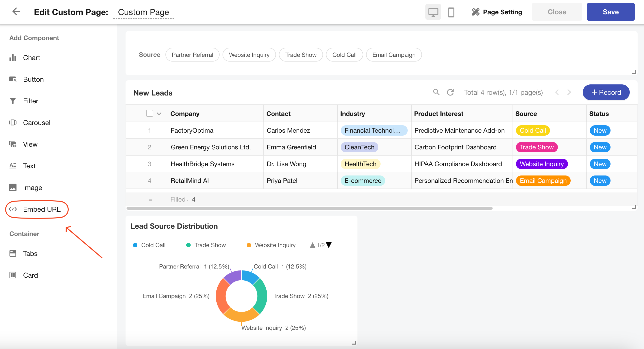Switch to mobile preview mode
This screenshot has width=644, height=349.
(451, 12)
